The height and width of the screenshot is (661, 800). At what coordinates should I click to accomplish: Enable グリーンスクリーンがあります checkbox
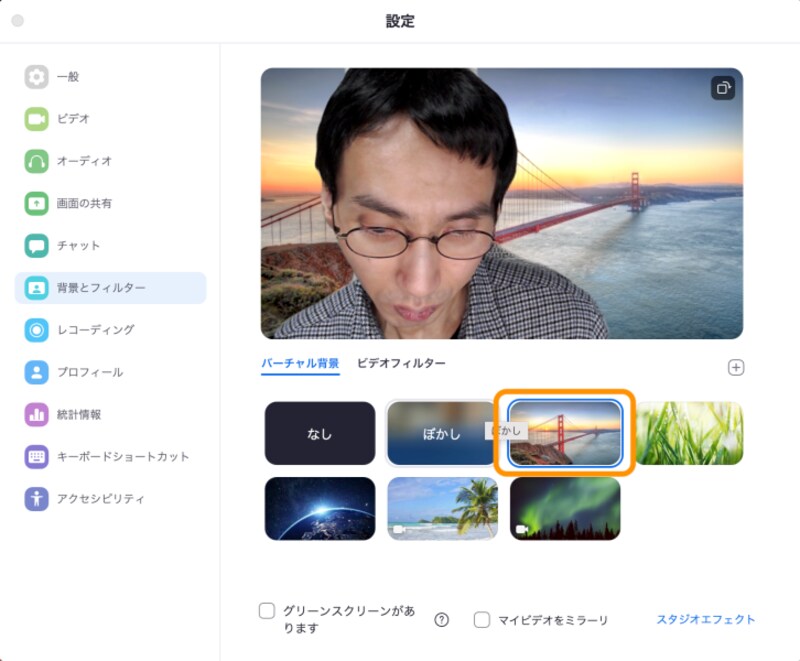[266, 608]
